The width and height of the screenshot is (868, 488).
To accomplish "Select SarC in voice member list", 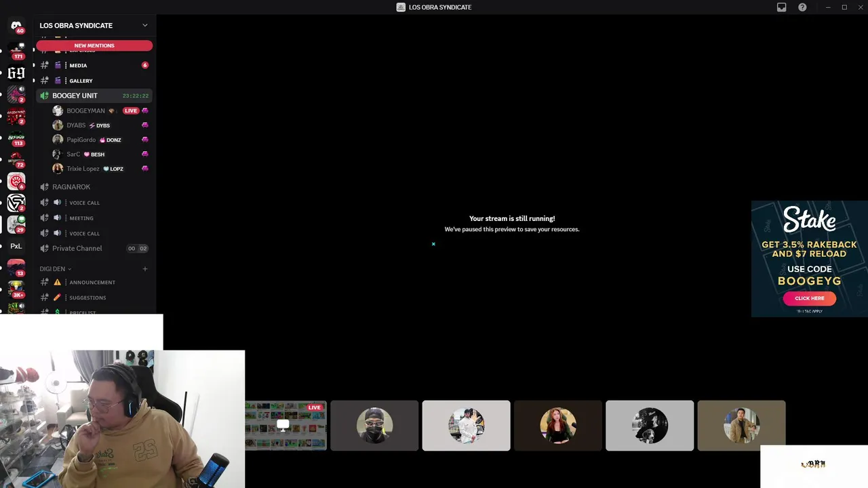I will 100,154.
